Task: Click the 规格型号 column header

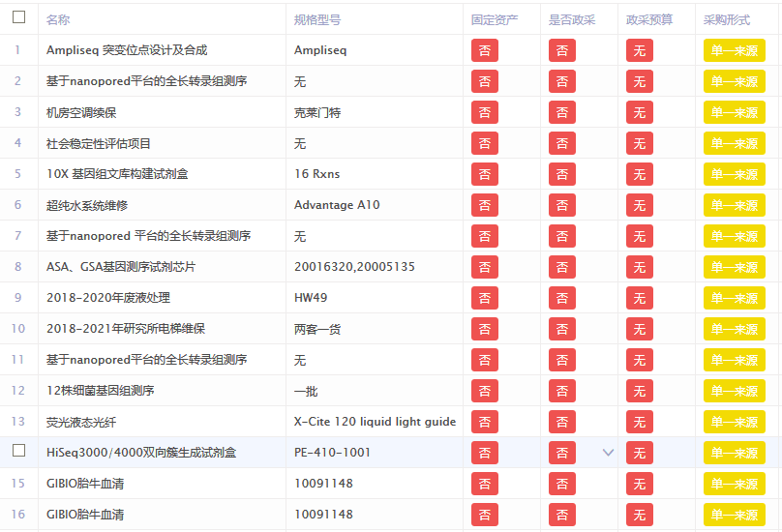Action: pyautogui.click(x=317, y=19)
